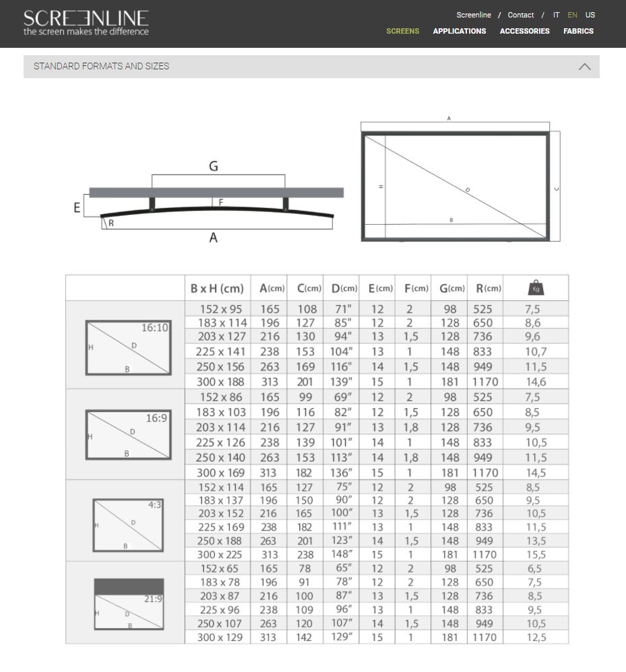Screen dimensions: 626x672
Task: Click the 16:10 format diagram thumbnail
Action: point(128,347)
